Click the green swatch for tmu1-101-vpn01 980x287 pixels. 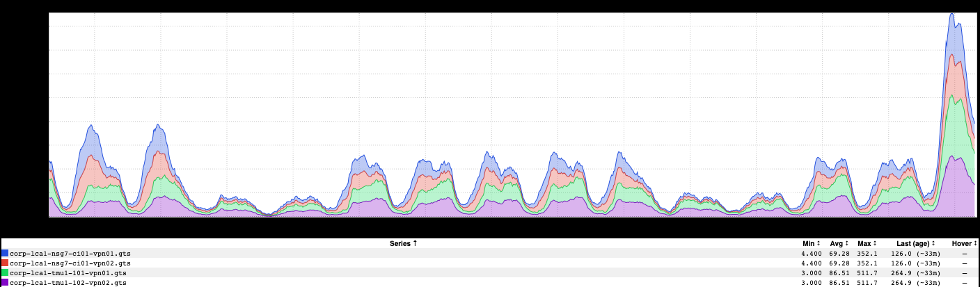pyautogui.click(x=5, y=273)
